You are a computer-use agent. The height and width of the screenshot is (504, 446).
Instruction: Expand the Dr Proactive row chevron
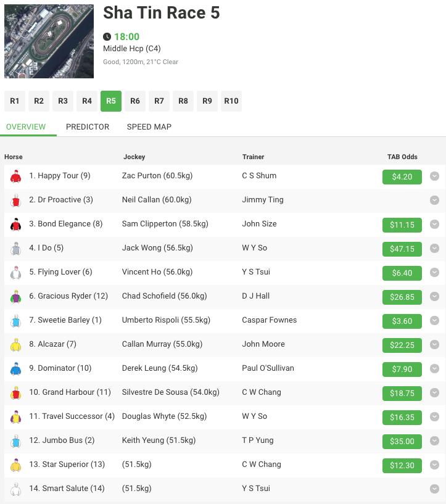click(434, 200)
